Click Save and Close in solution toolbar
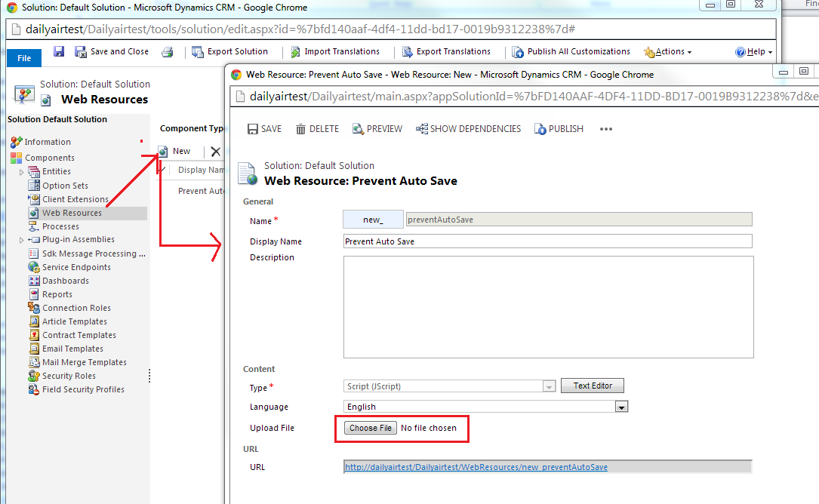Screen dimensions: 819x504 point(112,52)
